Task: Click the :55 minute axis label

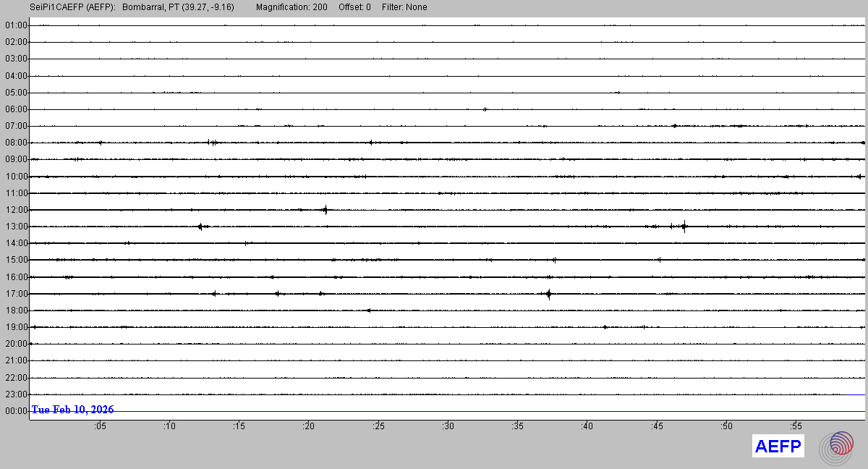Action: (x=796, y=426)
